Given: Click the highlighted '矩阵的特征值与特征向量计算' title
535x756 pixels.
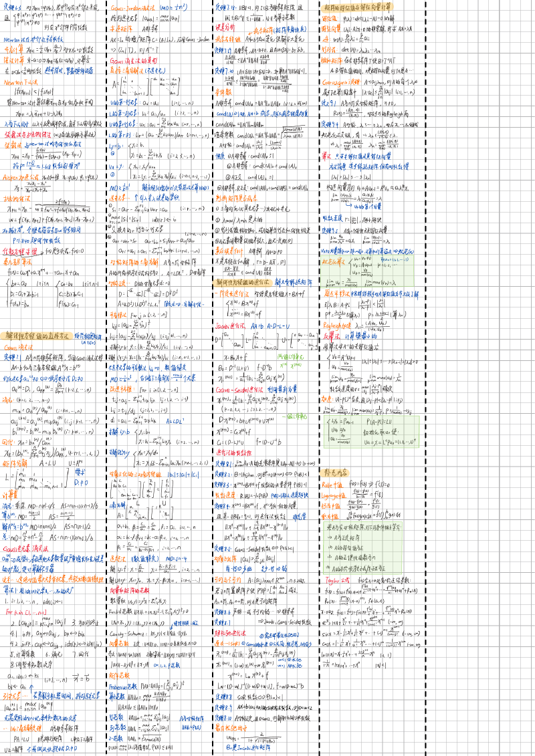Looking at the screenshot, I should coord(358,7).
